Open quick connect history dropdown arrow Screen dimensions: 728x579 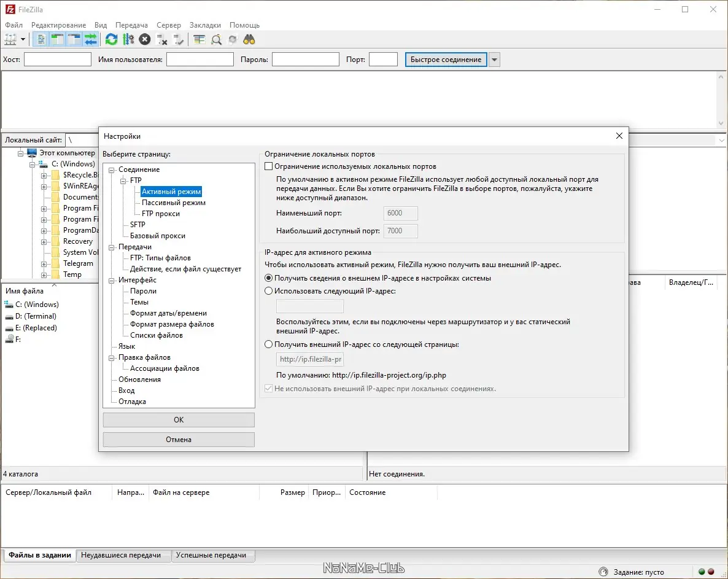point(495,60)
